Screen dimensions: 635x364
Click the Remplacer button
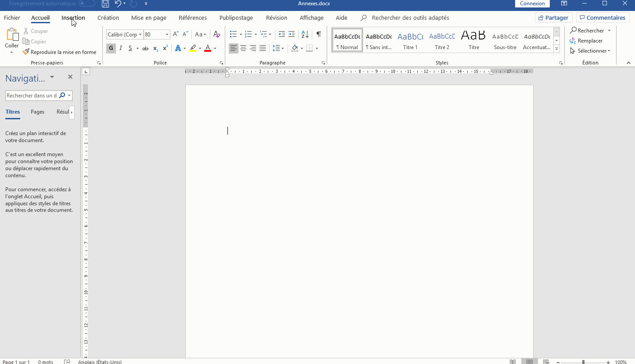586,41
